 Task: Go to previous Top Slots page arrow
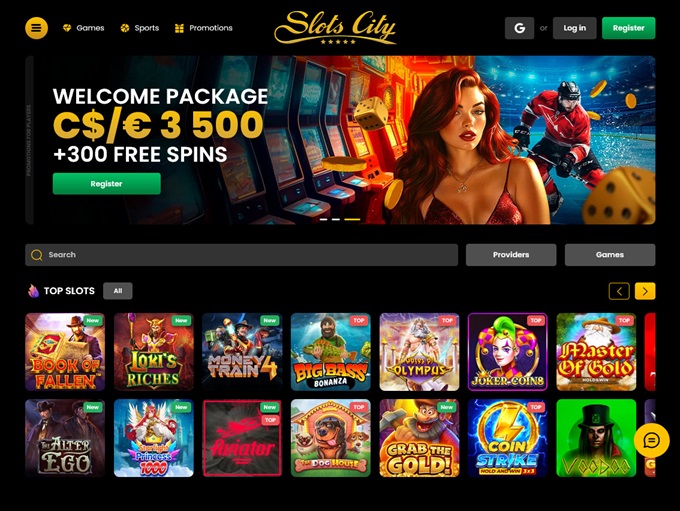coord(619,291)
